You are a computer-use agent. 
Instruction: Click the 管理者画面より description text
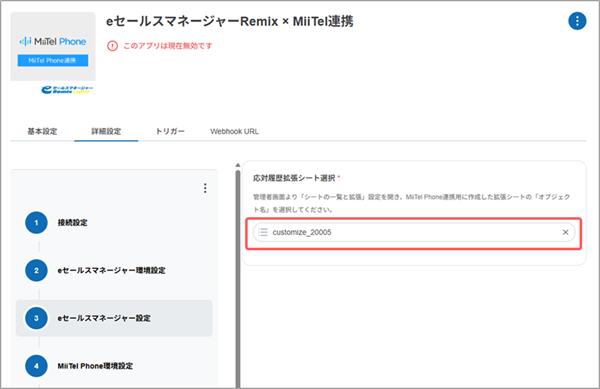click(411, 203)
